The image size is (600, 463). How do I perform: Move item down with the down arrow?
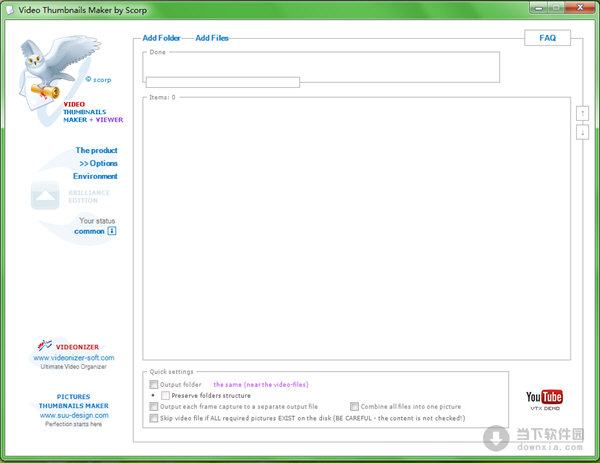582,132
